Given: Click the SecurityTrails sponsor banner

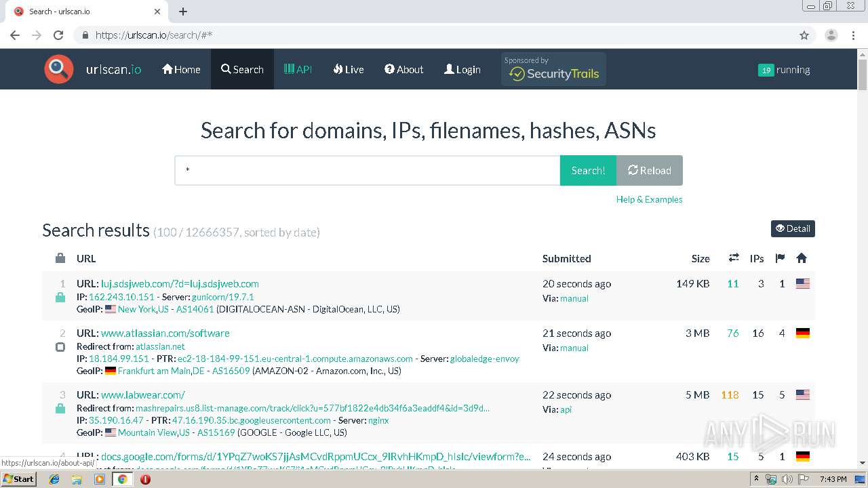Looking at the screenshot, I should pyautogui.click(x=553, y=69).
